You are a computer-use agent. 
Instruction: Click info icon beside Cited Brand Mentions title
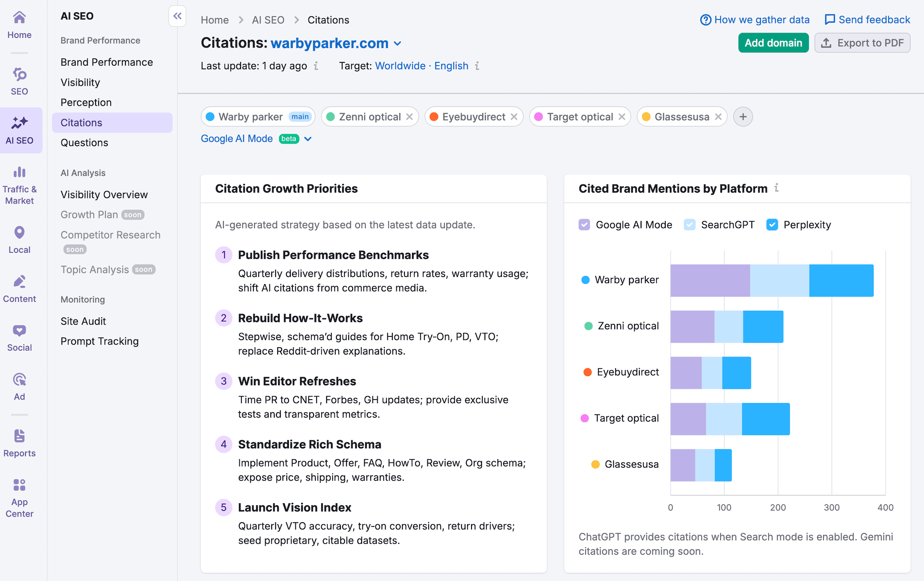pyautogui.click(x=776, y=188)
